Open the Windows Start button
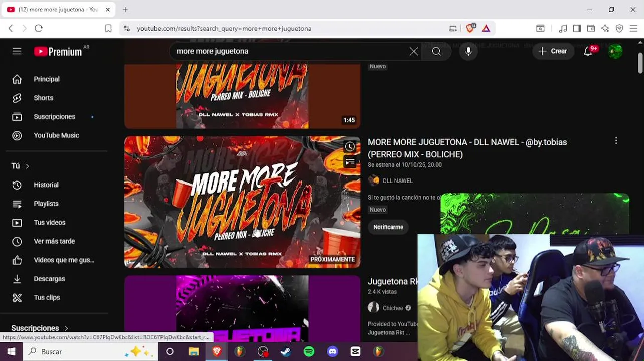The height and width of the screenshot is (361, 644). 11,352
